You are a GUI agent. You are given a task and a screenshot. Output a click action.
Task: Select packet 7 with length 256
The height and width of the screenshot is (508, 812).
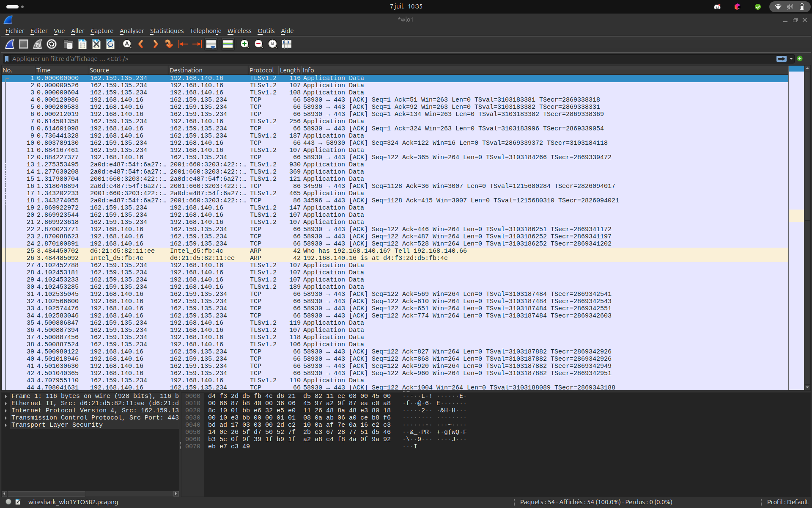click(x=395, y=121)
